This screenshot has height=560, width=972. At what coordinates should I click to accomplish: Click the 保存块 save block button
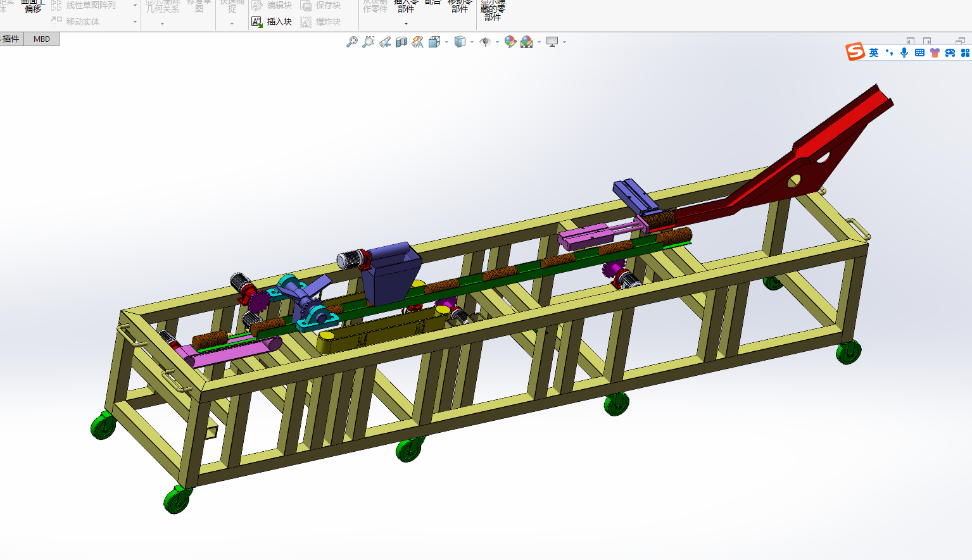320,5
